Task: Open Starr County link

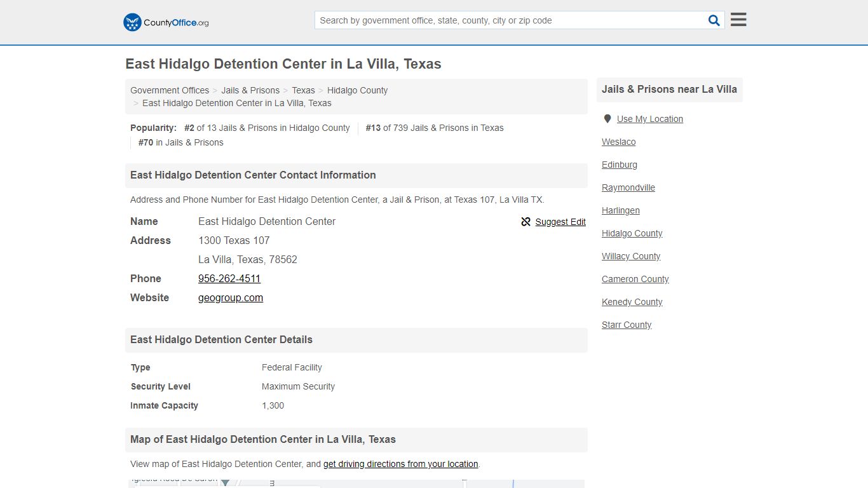Action: (627, 325)
